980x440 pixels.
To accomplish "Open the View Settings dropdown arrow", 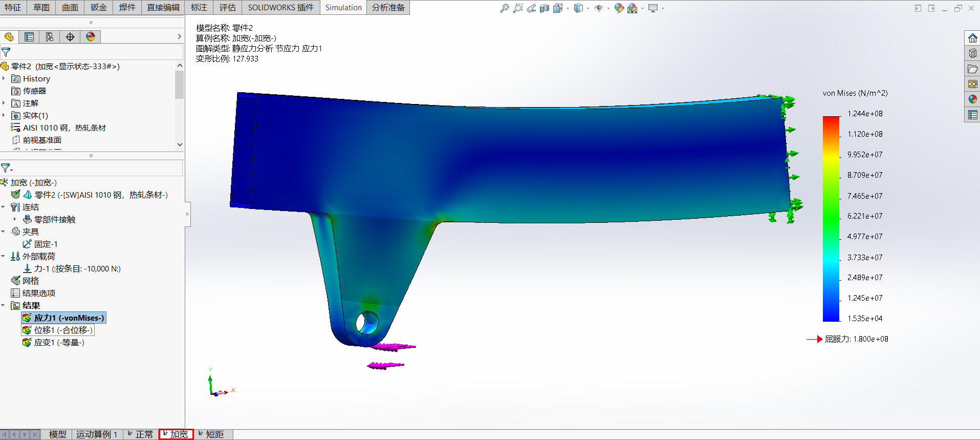I will click(663, 8).
